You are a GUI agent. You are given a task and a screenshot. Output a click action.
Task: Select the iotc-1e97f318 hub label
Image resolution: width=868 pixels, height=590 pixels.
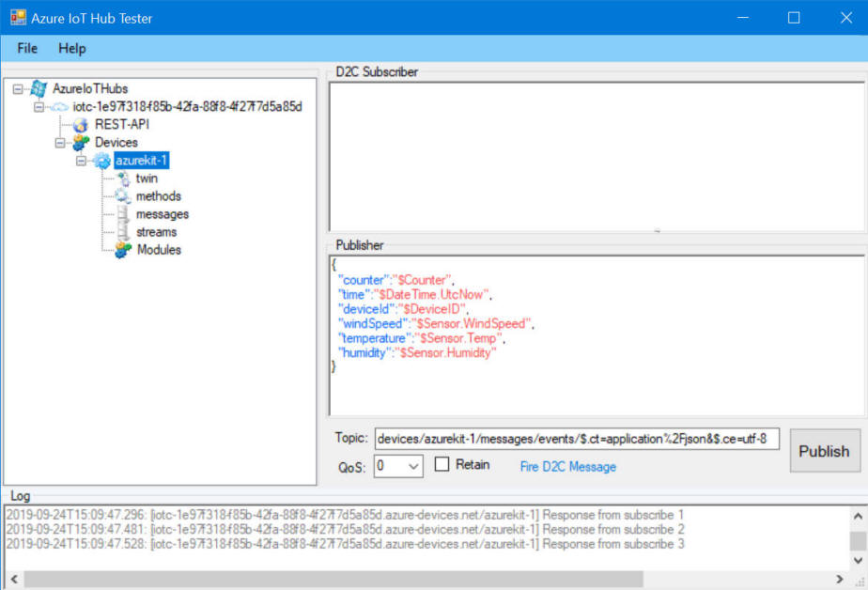tap(188, 106)
